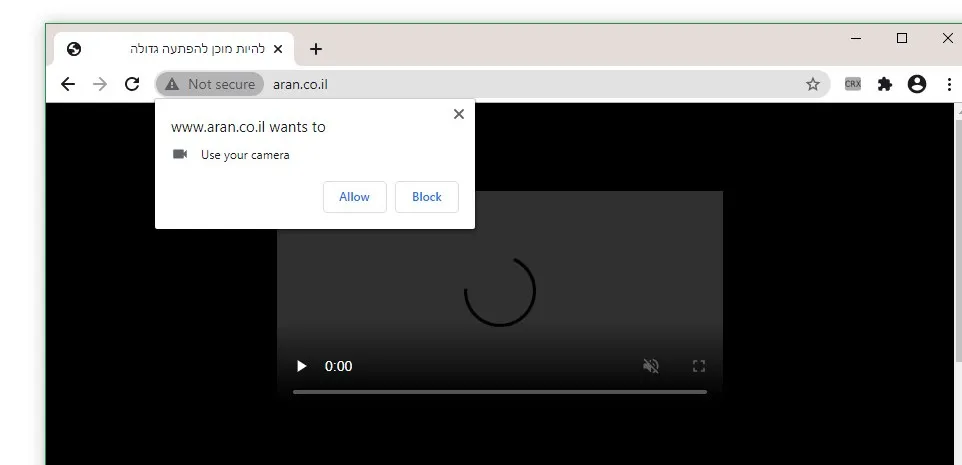
Task: Open the user profile avatar
Action: (x=916, y=84)
